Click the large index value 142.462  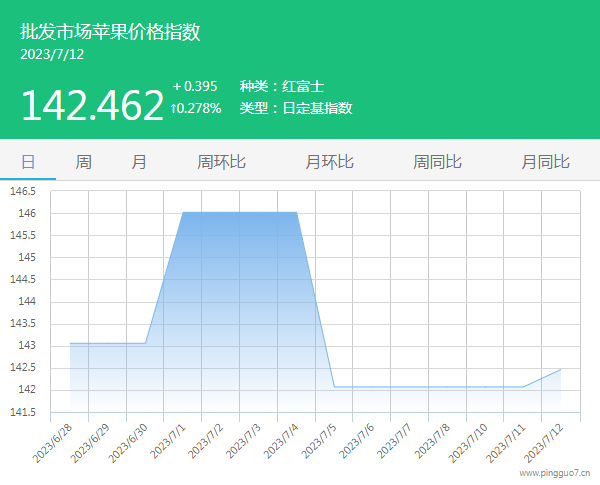click(92, 104)
